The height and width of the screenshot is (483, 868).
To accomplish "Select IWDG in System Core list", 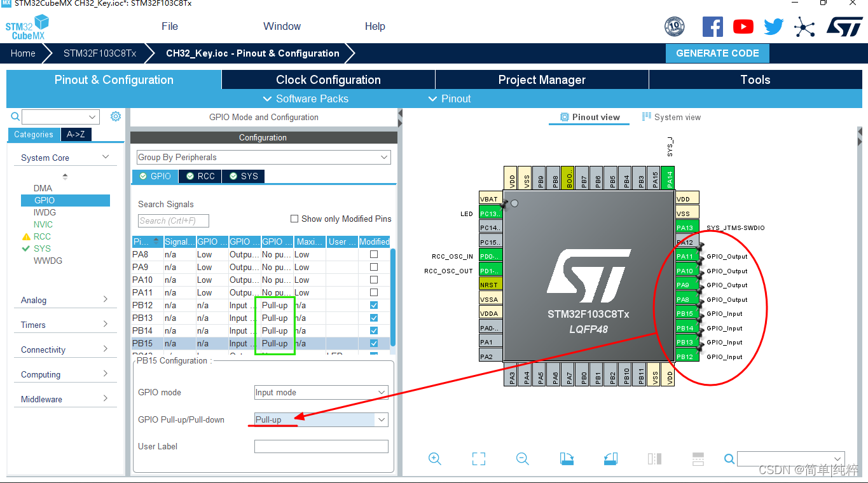I will click(x=45, y=212).
